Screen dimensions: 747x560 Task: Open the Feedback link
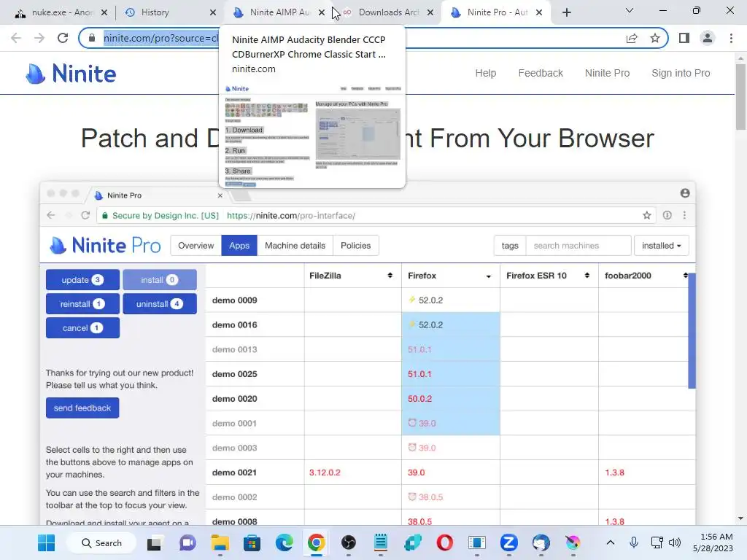(x=541, y=73)
